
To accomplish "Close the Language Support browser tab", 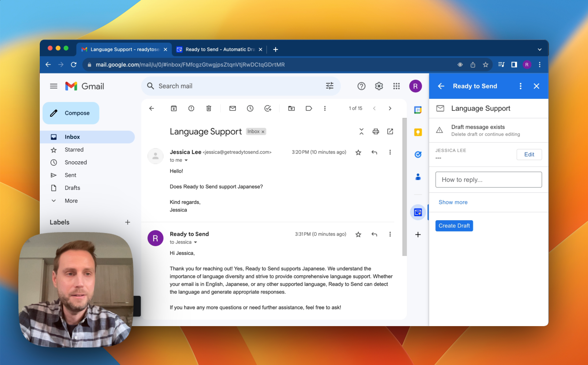I will click(166, 49).
